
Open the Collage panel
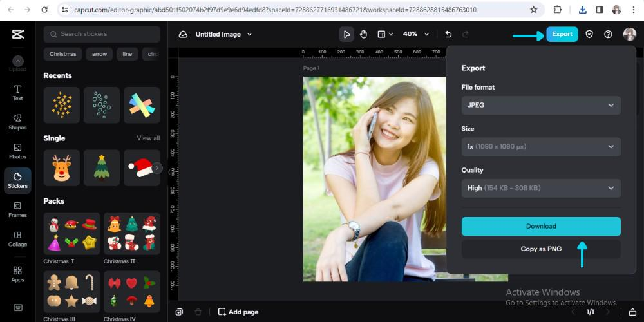click(x=17, y=239)
